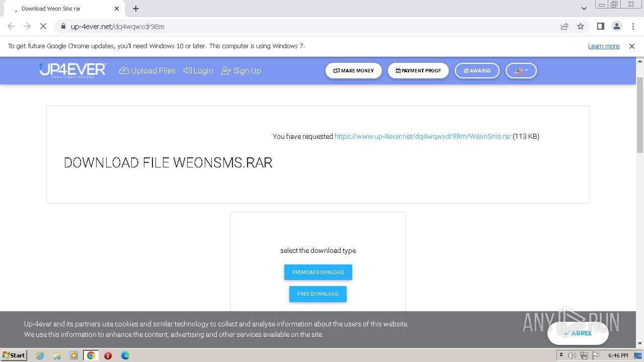
Task: Click the MAKE MONEY button
Action: pyautogui.click(x=354, y=70)
